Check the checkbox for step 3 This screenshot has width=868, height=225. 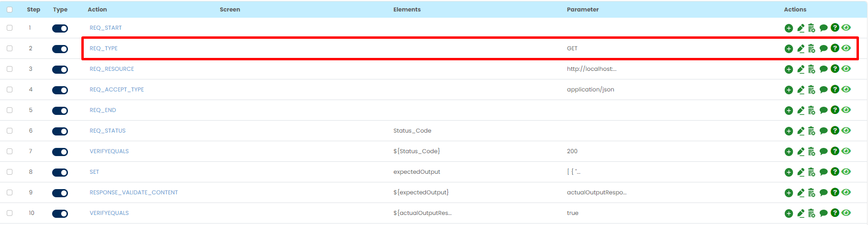pos(10,69)
